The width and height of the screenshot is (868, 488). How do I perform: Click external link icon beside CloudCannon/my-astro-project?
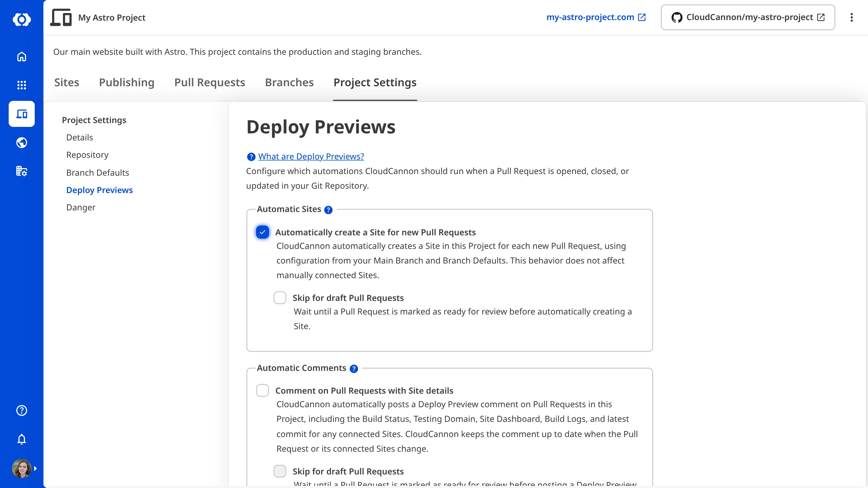point(821,17)
